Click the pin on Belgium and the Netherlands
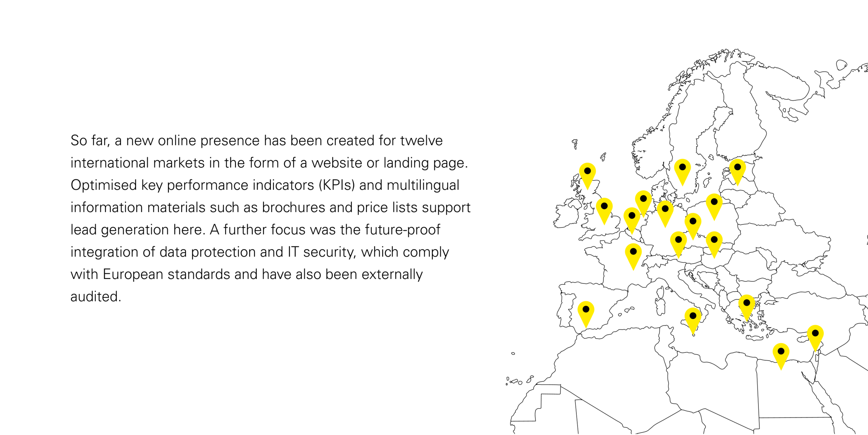Viewport: 868px width, 435px height. pyautogui.click(x=632, y=220)
